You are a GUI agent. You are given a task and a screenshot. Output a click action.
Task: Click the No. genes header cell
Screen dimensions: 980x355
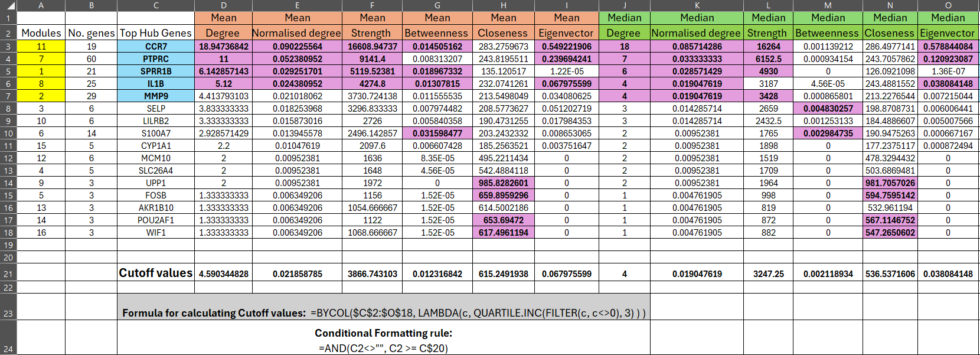[91, 33]
